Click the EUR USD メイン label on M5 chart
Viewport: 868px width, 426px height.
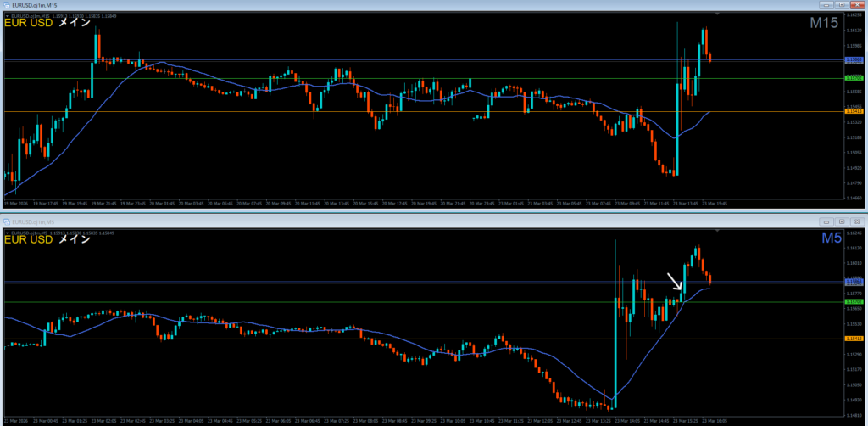pyautogui.click(x=47, y=239)
